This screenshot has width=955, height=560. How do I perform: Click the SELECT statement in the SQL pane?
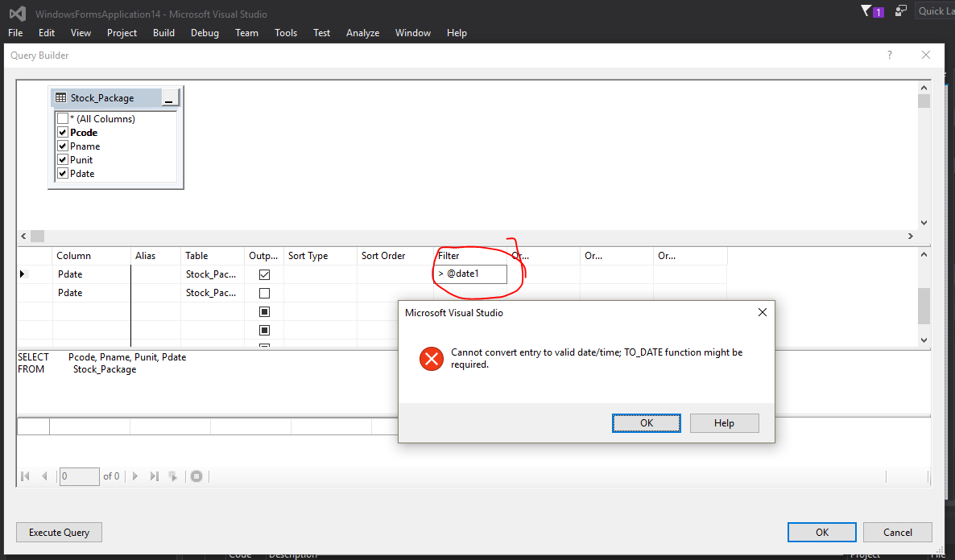tap(101, 356)
